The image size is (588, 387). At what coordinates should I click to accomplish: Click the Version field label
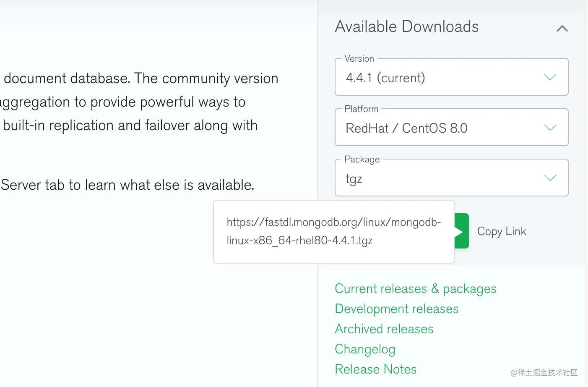click(359, 59)
